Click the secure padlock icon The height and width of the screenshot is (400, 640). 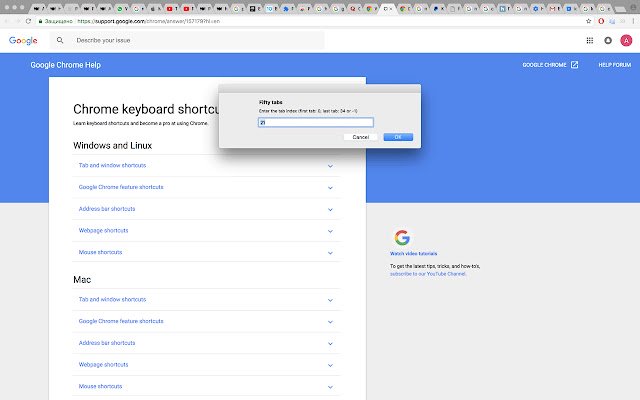pos(40,21)
